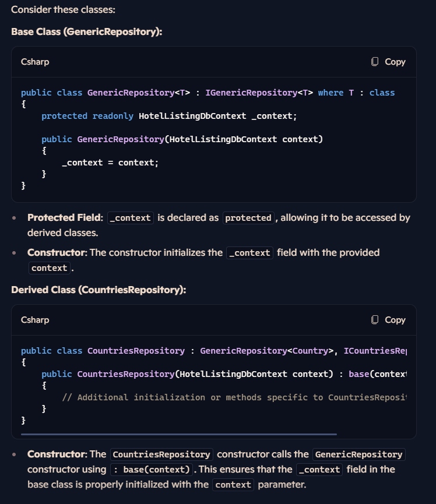
Task: Click the '_context' chip in the Protected Field bullet
Action: (x=130, y=218)
